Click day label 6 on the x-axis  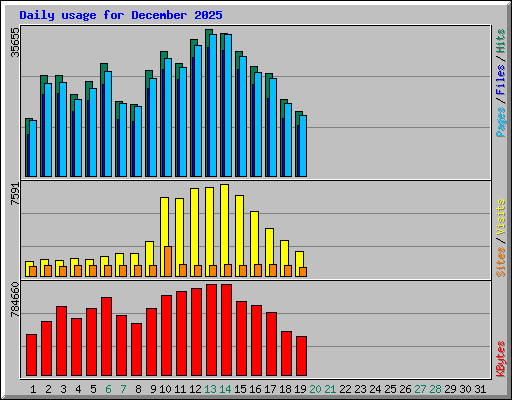pyautogui.click(x=108, y=389)
